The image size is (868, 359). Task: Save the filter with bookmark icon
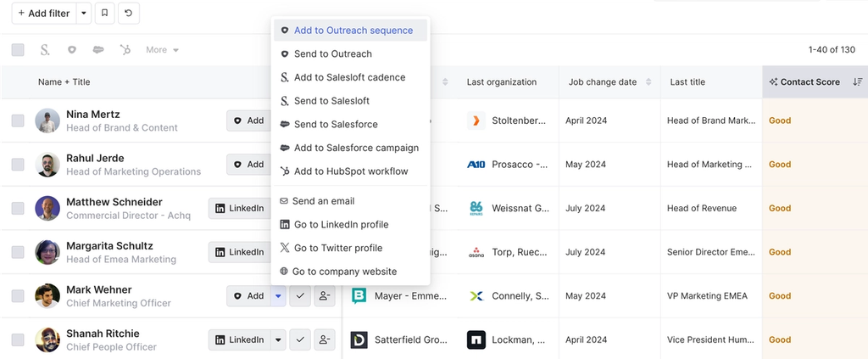(x=104, y=14)
